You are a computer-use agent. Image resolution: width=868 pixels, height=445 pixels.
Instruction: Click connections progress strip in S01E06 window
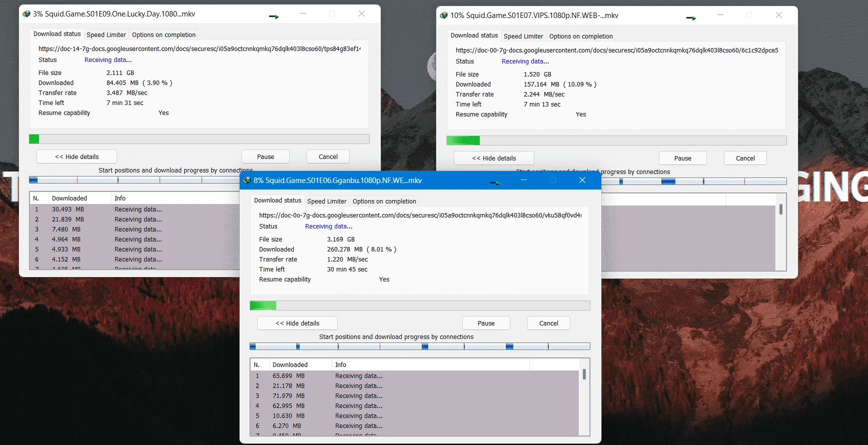[x=420, y=346]
